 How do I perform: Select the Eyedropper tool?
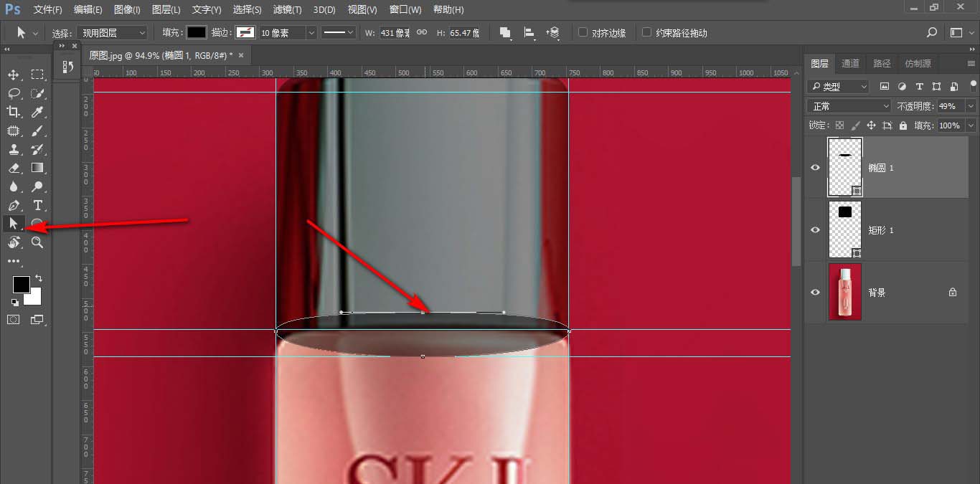(x=37, y=112)
